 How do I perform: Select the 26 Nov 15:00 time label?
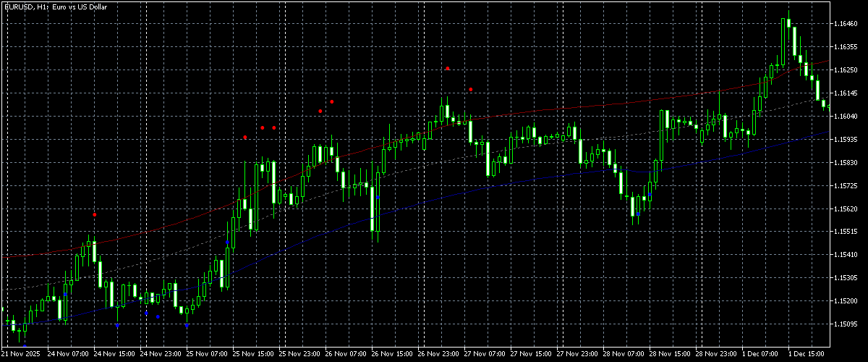coord(393,355)
